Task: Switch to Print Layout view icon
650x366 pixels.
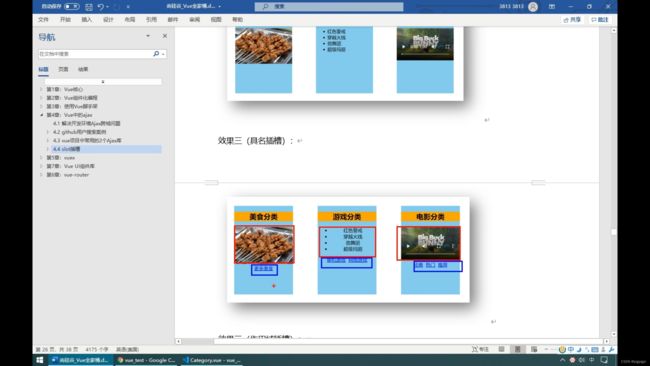Action: (x=517, y=349)
